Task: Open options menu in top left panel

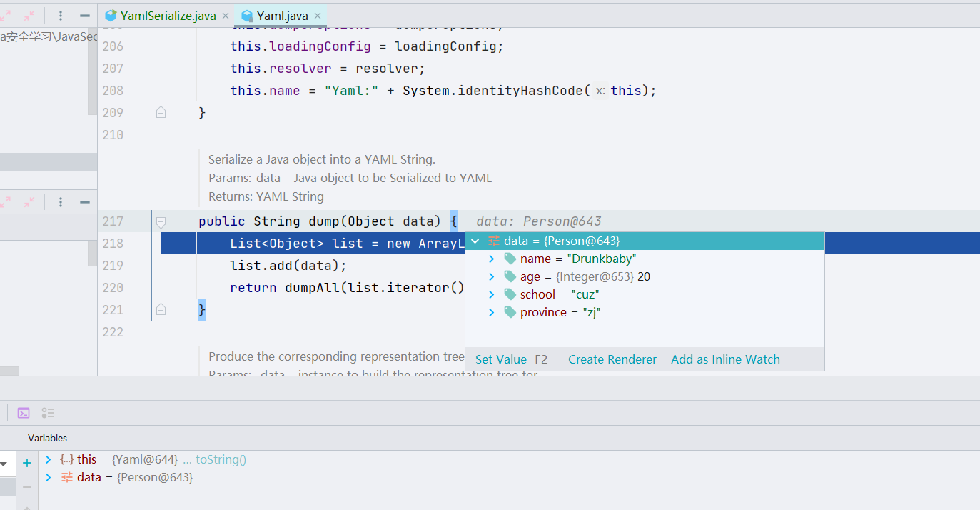Action: [x=61, y=15]
